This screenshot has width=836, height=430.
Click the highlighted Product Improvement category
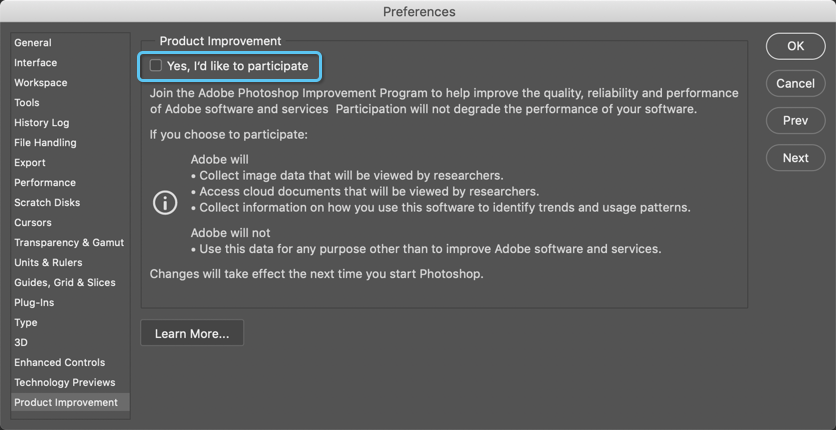pos(70,402)
